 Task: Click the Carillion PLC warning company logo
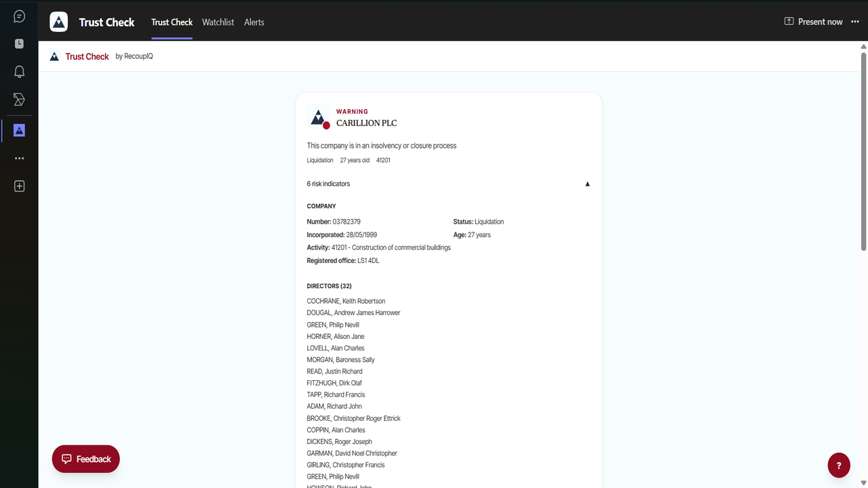(x=318, y=117)
